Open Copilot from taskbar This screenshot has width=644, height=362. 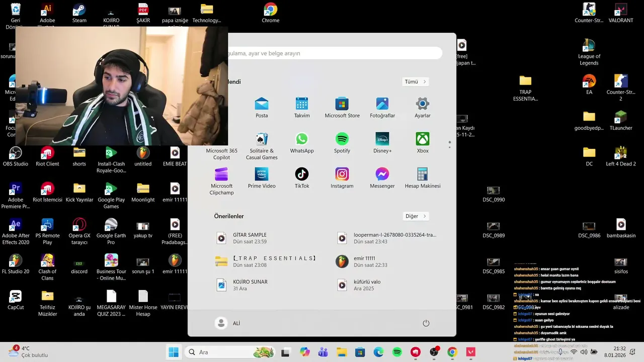pyautogui.click(x=304, y=352)
